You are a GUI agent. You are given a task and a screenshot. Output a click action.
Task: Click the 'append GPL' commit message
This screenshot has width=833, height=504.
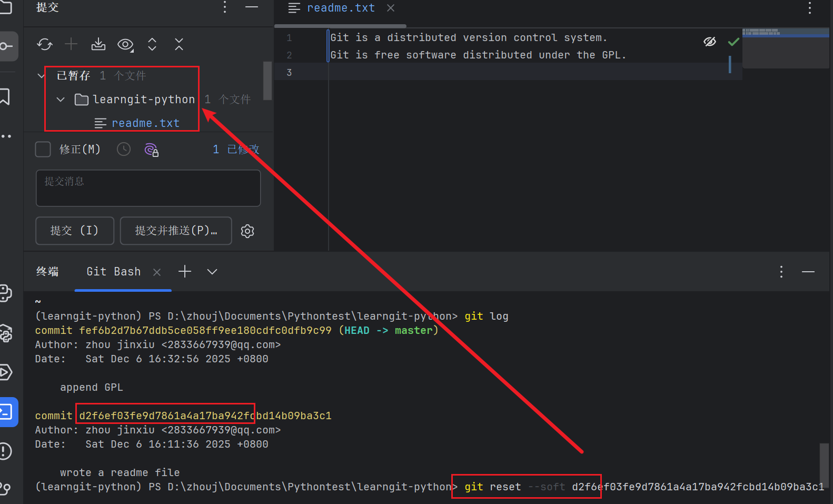pyautogui.click(x=92, y=387)
